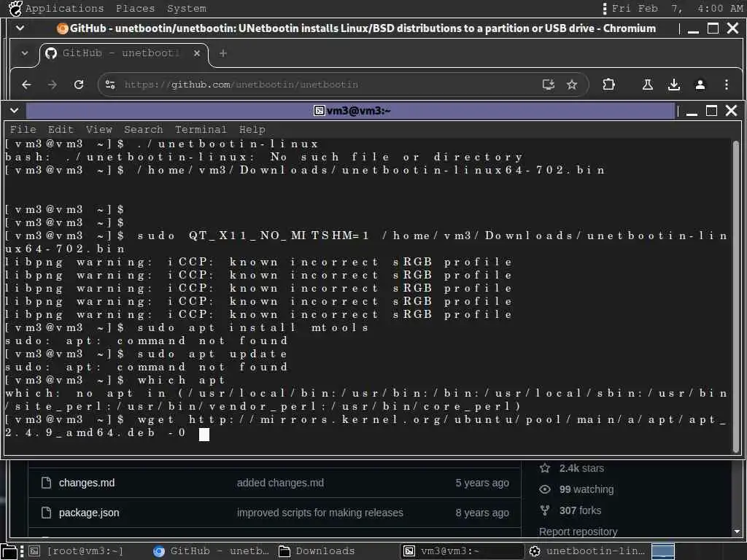This screenshot has width=747, height=560.
Task: Open Chromium three-dot menu
Action: coord(726,85)
